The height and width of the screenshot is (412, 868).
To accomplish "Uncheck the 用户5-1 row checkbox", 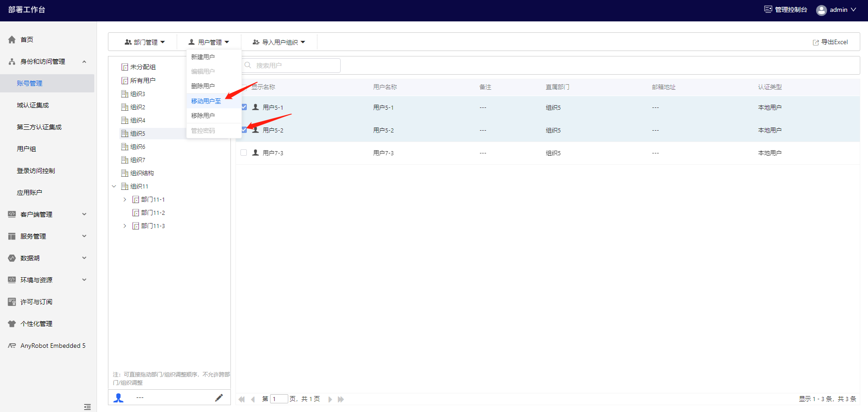I will click(244, 107).
